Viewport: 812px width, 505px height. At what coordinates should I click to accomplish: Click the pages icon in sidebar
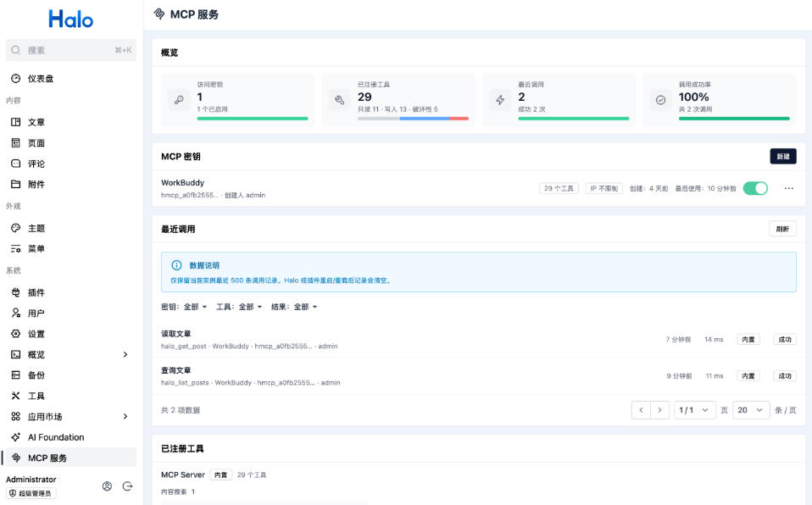coord(15,143)
